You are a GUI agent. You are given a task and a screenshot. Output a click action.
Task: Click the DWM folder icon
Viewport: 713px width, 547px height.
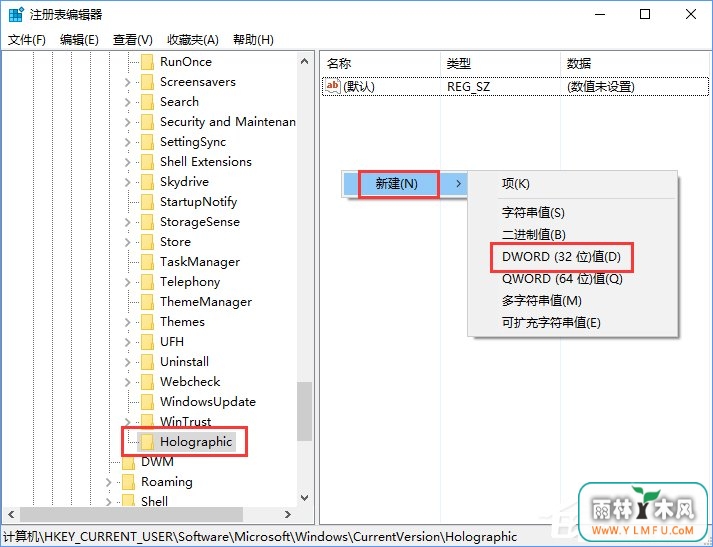click(x=129, y=462)
